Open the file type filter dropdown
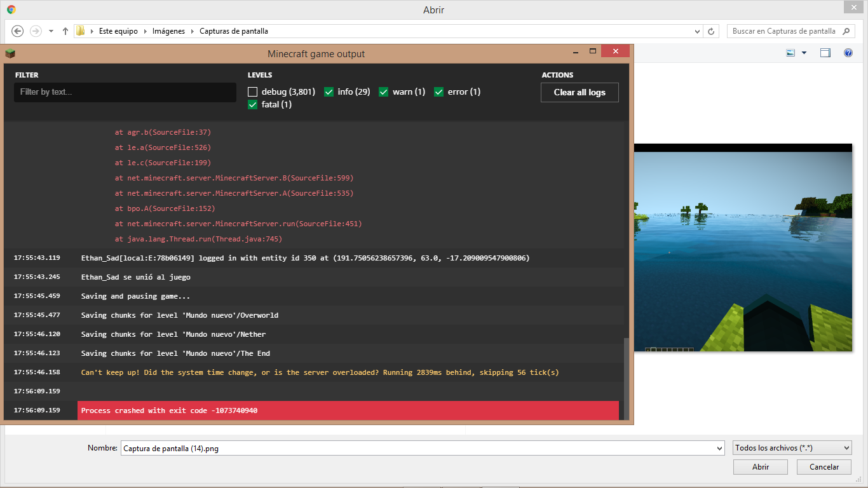 pyautogui.click(x=792, y=448)
